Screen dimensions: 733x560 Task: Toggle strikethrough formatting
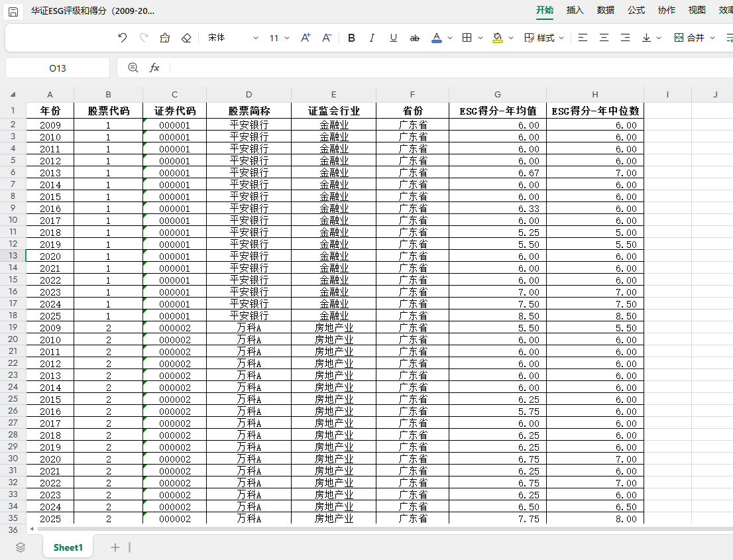(x=415, y=38)
